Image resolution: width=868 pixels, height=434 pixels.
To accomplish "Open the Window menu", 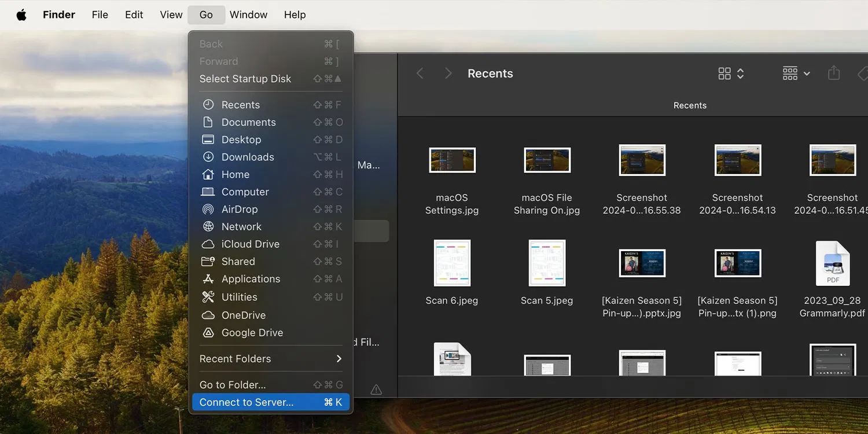I will [x=248, y=14].
